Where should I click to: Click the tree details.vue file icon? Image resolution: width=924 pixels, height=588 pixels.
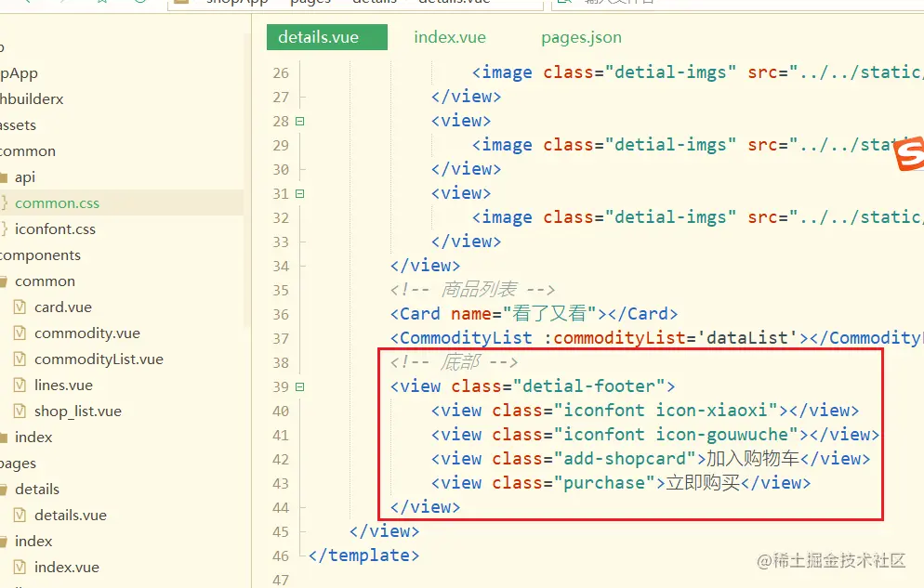click(x=20, y=515)
